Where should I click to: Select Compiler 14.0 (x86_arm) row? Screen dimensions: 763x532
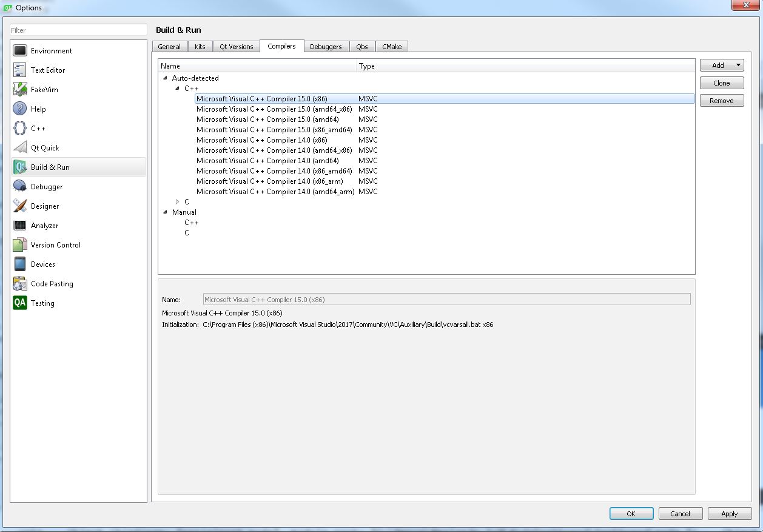[x=445, y=181]
